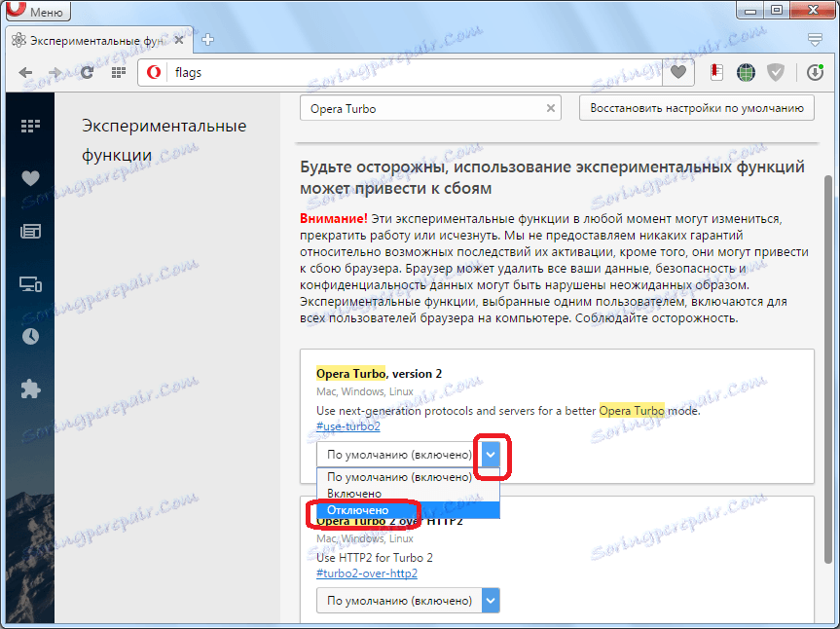Open the Opera Меню button
This screenshot has height=629, width=840.
[x=38, y=10]
